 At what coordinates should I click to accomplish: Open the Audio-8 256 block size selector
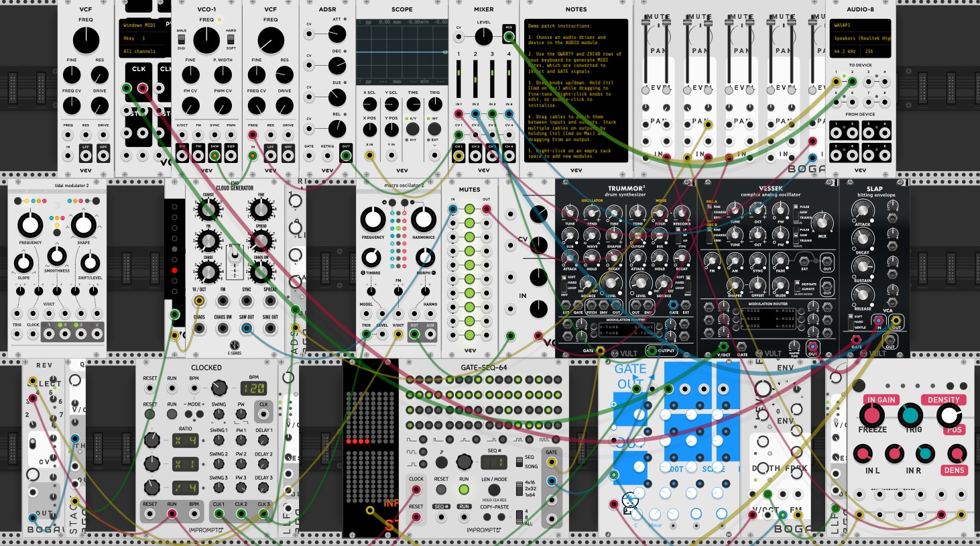click(x=877, y=51)
